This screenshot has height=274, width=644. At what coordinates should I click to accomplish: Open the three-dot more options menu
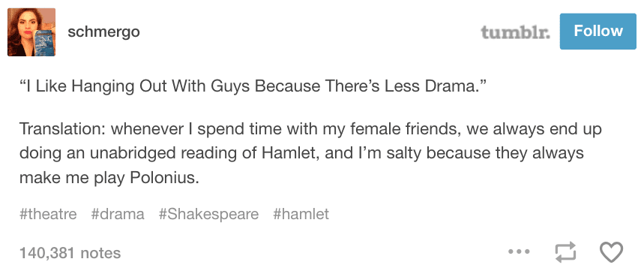click(519, 251)
